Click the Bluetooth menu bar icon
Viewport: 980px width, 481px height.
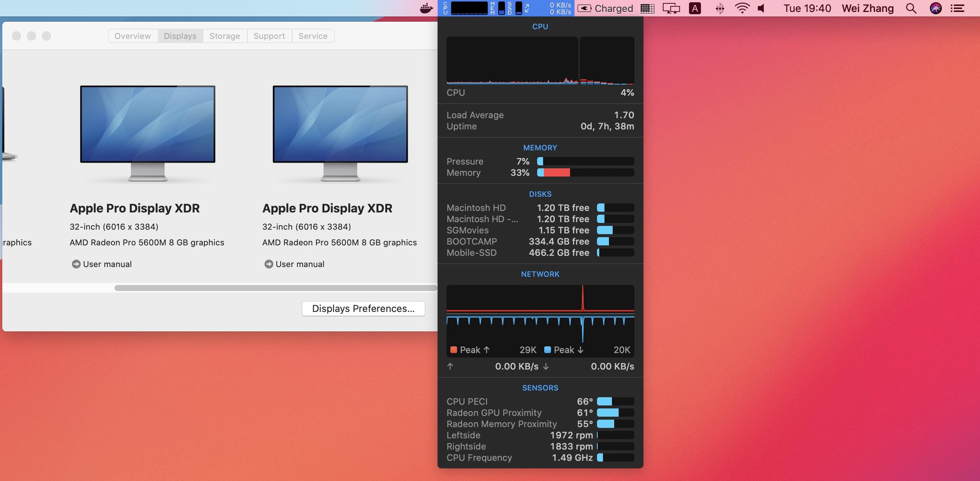point(720,8)
